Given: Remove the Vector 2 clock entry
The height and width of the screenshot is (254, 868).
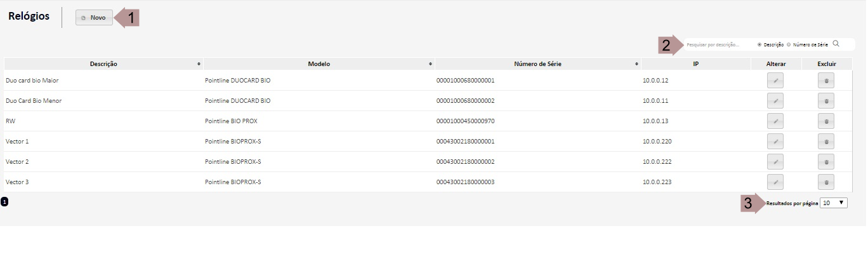Looking at the screenshot, I should pyautogui.click(x=825, y=162).
